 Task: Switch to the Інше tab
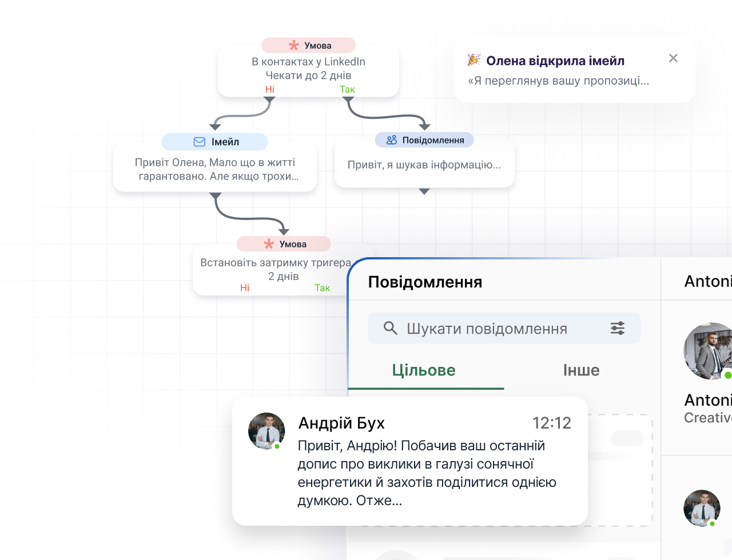click(x=581, y=370)
